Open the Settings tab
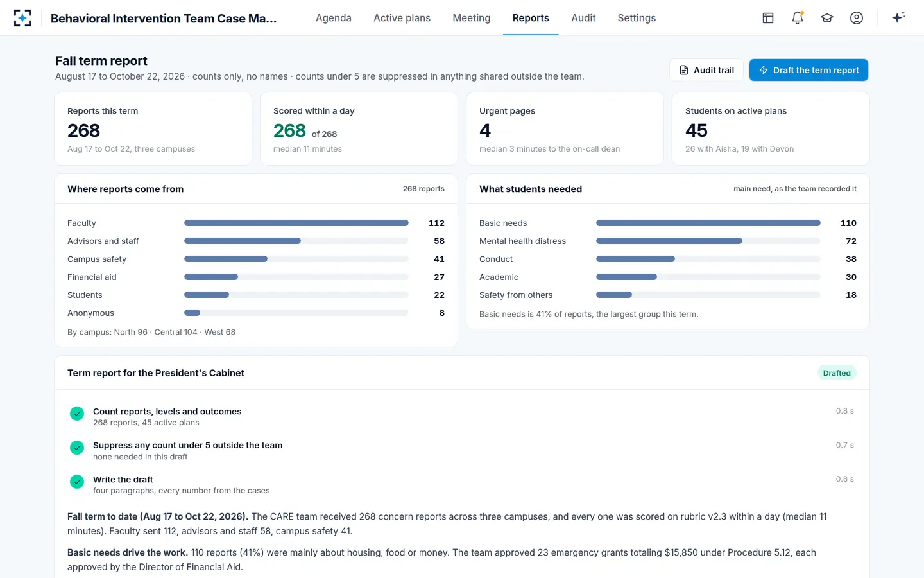 (637, 18)
